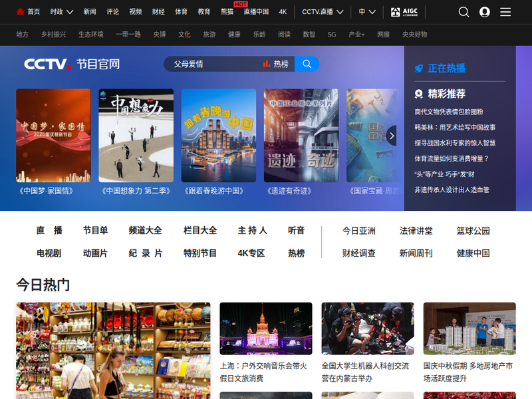Advance the program carousel with the right arrow
Viewport: 532px width, 399px height.
click(x=392, y=136)
